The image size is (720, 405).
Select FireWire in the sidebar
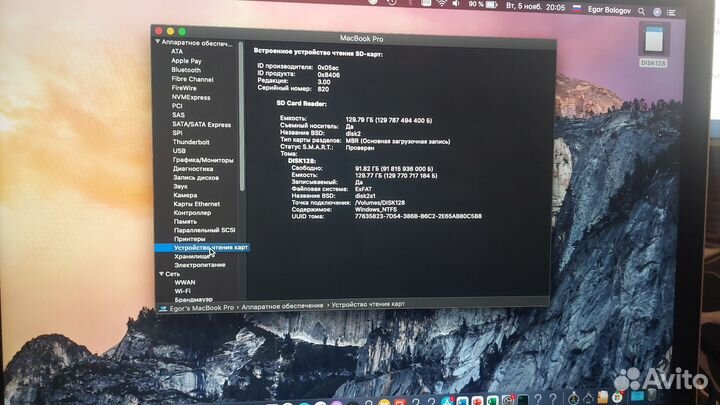tap(184, 88)
